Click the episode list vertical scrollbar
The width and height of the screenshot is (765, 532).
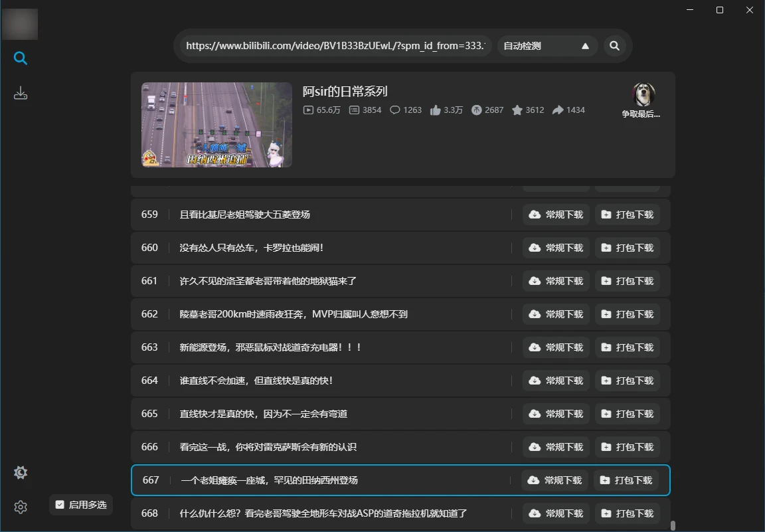[673, 525]
